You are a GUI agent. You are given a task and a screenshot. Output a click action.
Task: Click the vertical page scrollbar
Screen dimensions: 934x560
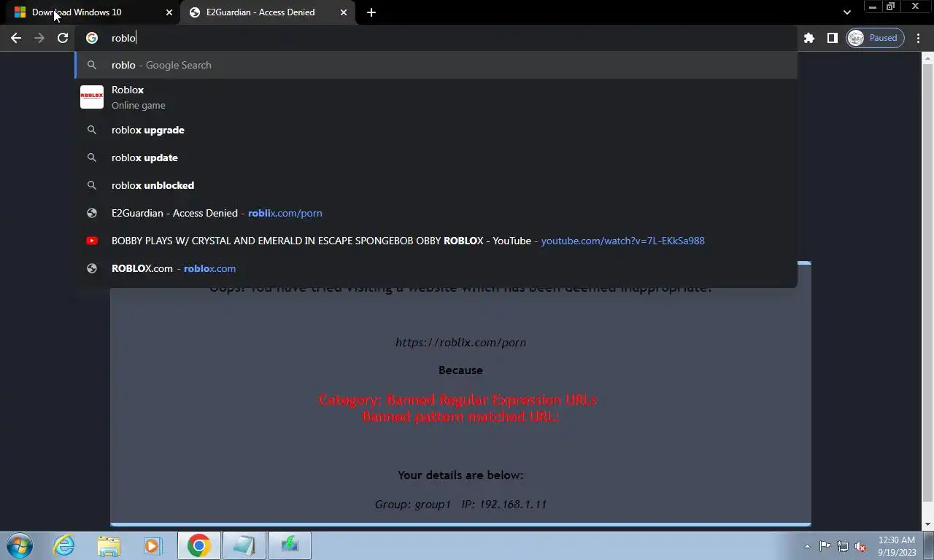(x=927, y=284)
